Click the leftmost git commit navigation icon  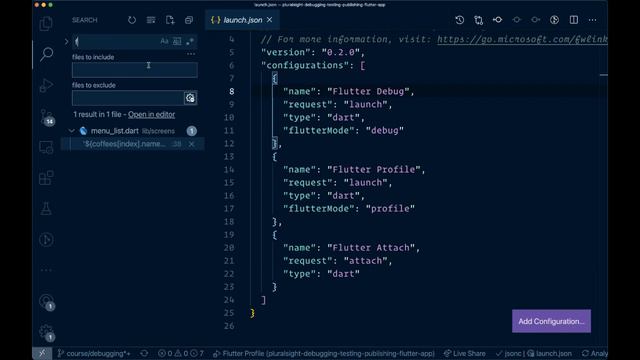pos(498,20)
